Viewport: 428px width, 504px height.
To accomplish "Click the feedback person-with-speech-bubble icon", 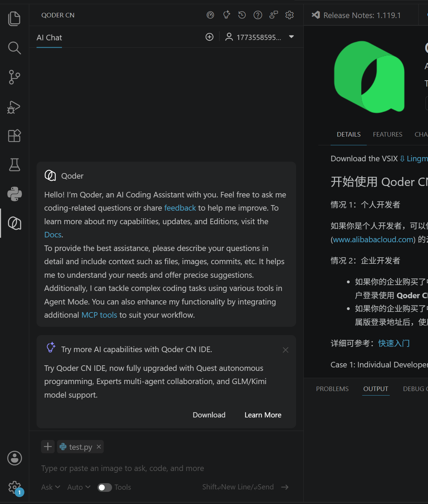I will [x=274, y=15].
